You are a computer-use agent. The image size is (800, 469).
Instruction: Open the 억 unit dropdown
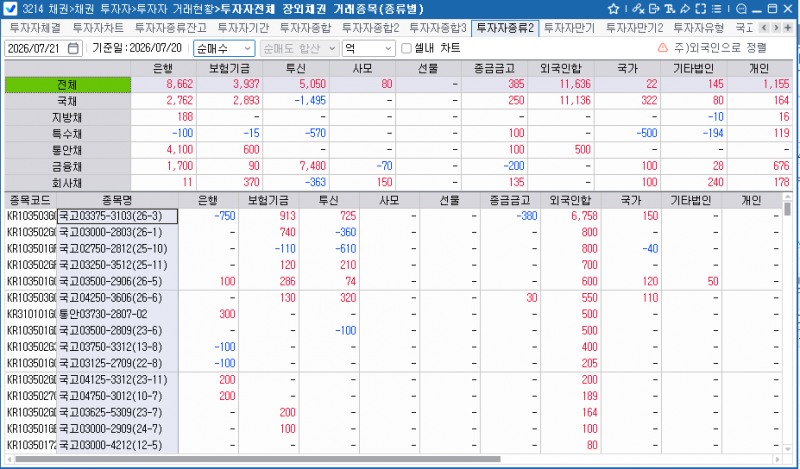[x=368, y=48]
